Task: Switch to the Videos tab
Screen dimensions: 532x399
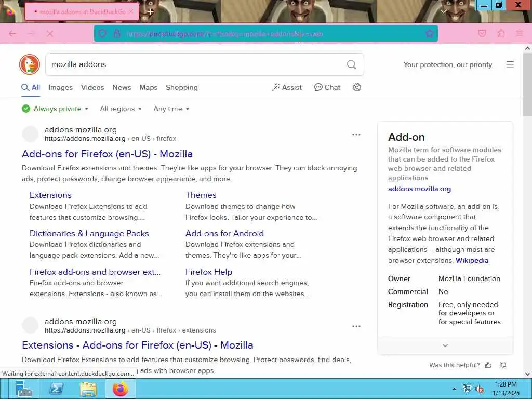Action: coord(92,87)
